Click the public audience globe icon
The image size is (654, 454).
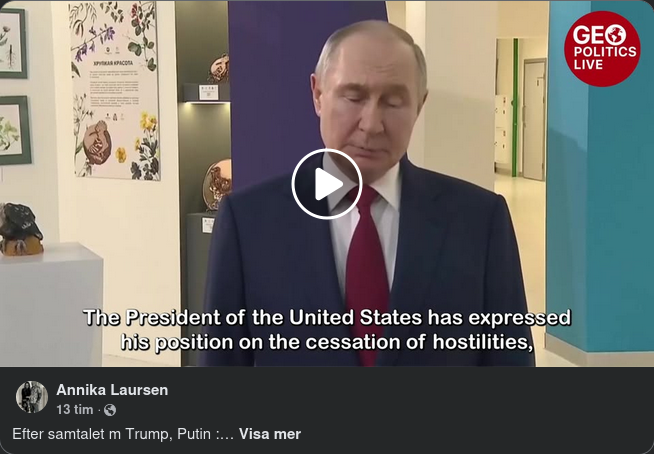click(x=110, y=410)
